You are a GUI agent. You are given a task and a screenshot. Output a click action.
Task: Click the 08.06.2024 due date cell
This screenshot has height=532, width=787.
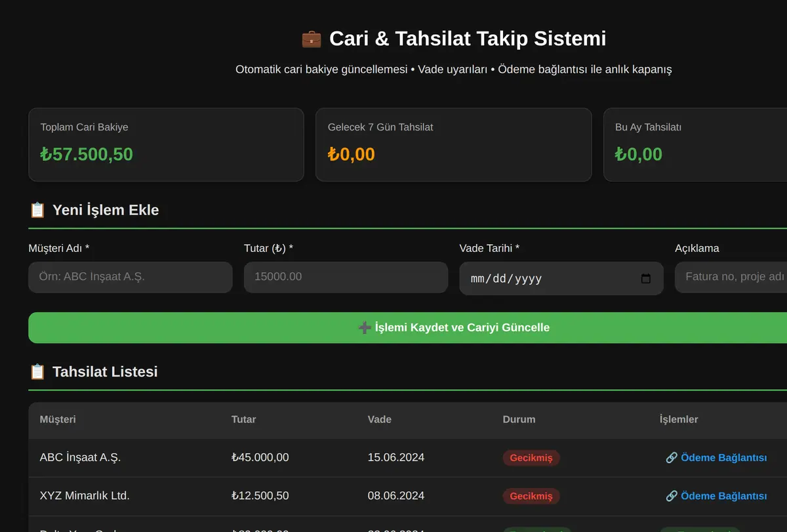click(396, 496)
